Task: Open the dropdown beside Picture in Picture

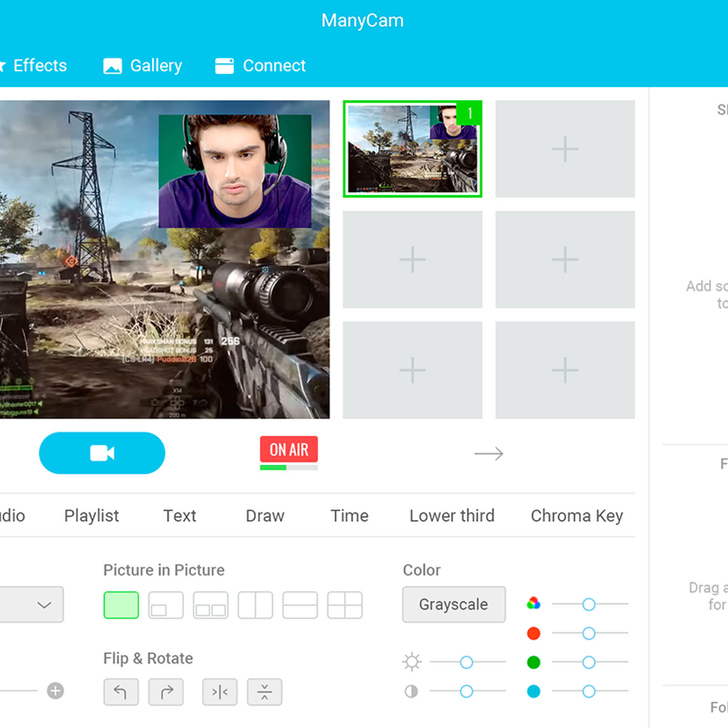Action: 32,604
